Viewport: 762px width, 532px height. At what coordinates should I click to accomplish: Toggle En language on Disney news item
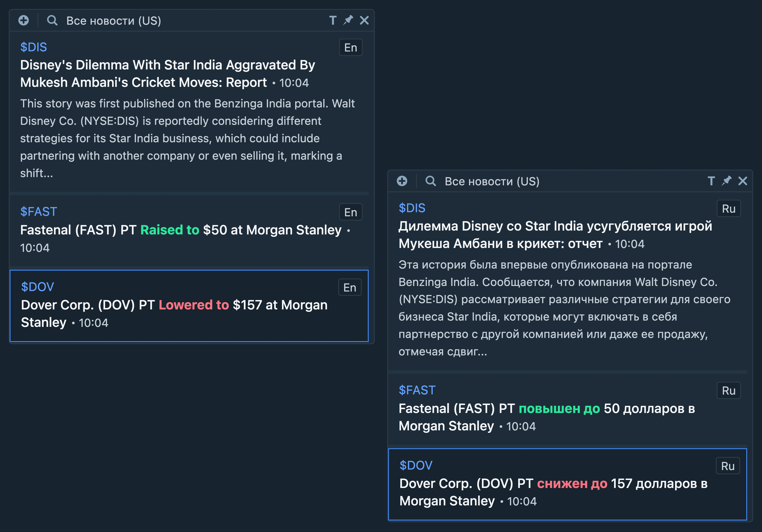click(350, 48)
